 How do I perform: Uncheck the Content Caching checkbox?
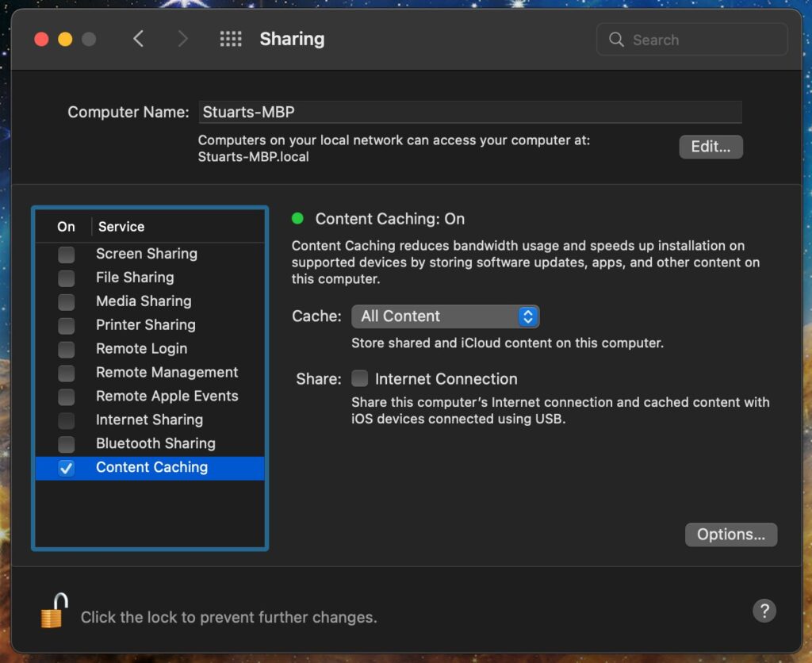click(67, 468)
